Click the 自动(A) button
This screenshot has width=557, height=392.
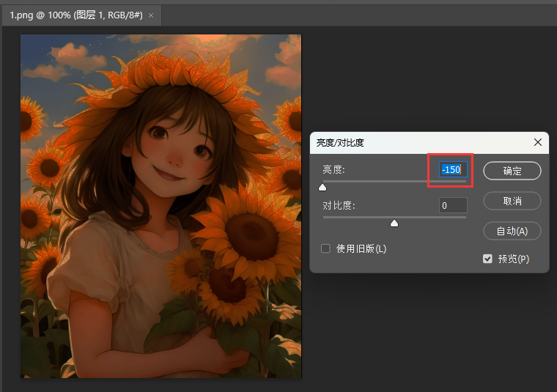(x=512, y=231)
